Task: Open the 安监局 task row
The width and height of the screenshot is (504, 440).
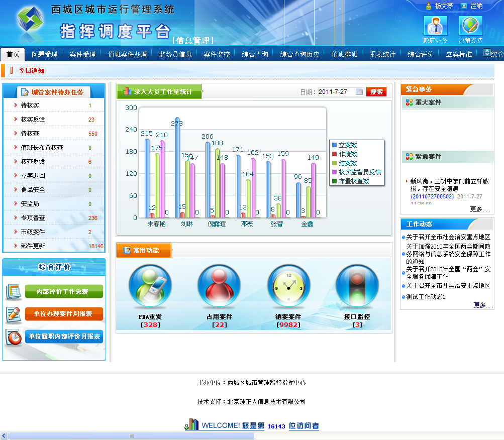Action: 54,204
